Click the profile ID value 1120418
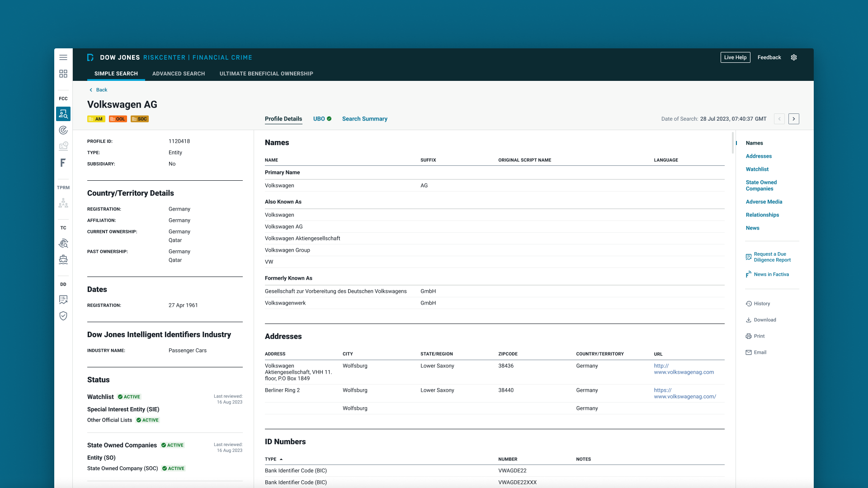Viewport: 868px width, 488px height. click(x=179, y=141)
